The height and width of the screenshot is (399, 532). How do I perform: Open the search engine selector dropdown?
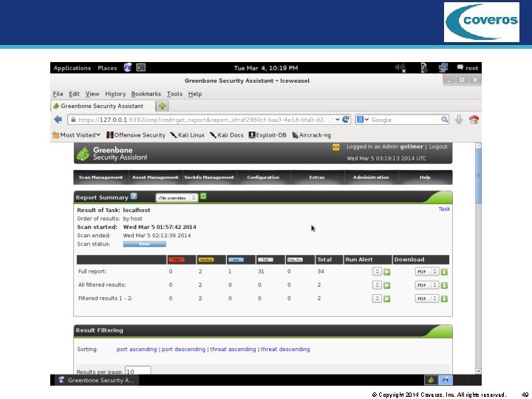coord(363,120)
